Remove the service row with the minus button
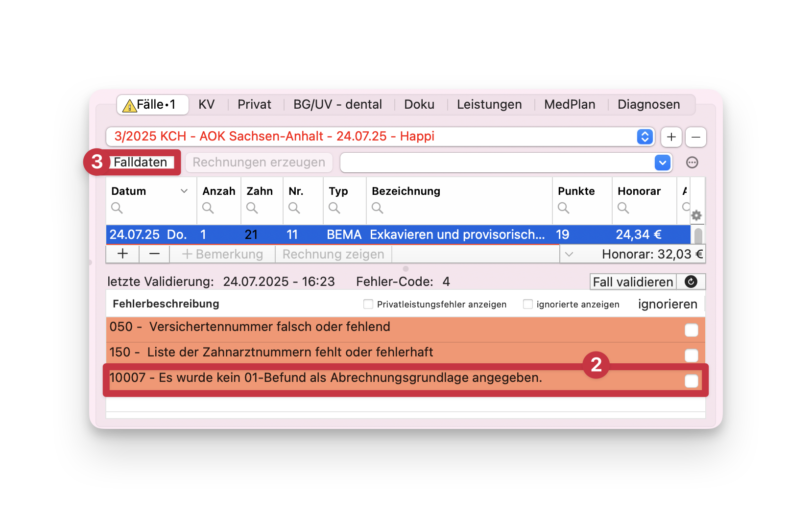The image size is (812, 518). [154, 254]
